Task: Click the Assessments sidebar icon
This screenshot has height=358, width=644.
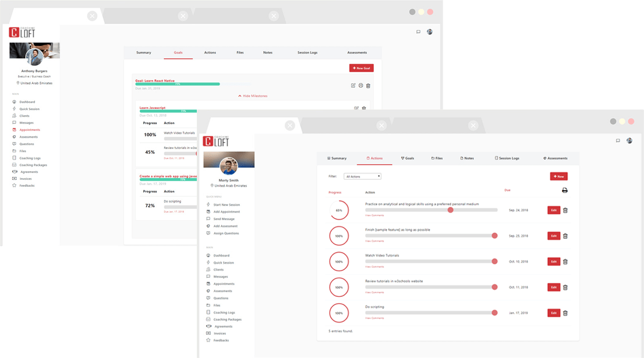Action: tap(208, 291)
